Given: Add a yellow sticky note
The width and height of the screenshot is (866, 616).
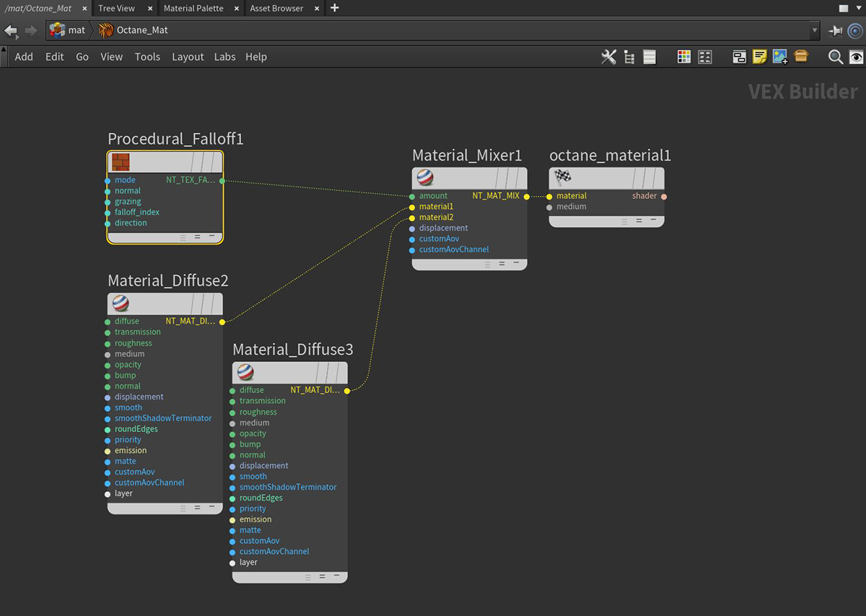Looking at the screenshot, I should pyautogui.click(x=759, y=57).
